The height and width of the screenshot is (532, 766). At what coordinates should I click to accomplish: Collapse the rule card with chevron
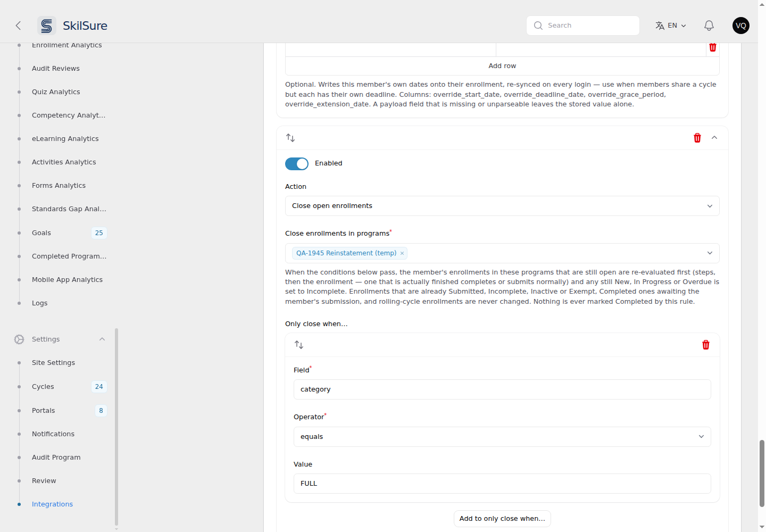pyautogui.click(x=714, y=138)
